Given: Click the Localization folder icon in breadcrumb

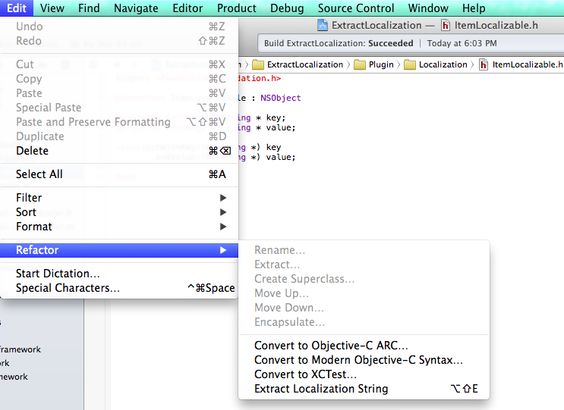Looking at the screenshot, I should [410, 65].
